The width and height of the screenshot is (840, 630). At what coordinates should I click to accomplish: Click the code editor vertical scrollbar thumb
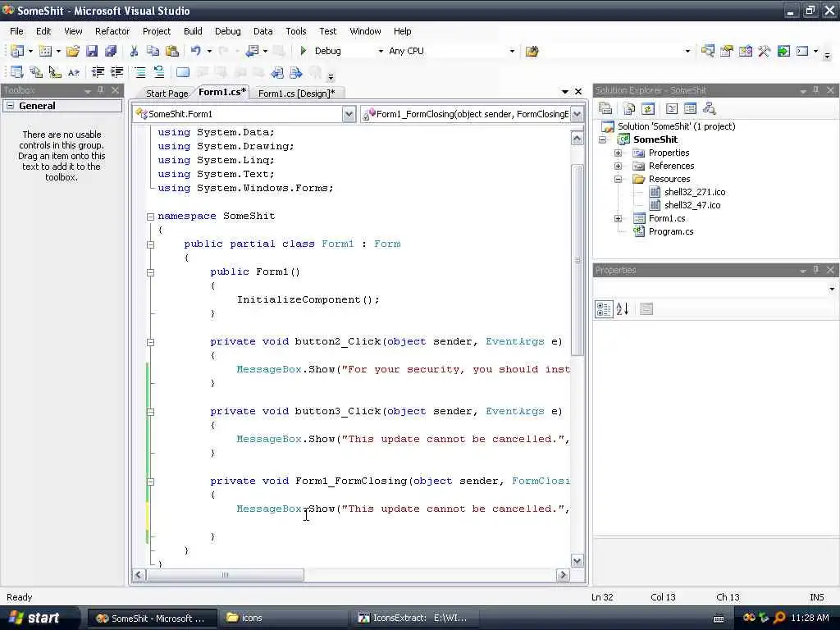(577, 260)
